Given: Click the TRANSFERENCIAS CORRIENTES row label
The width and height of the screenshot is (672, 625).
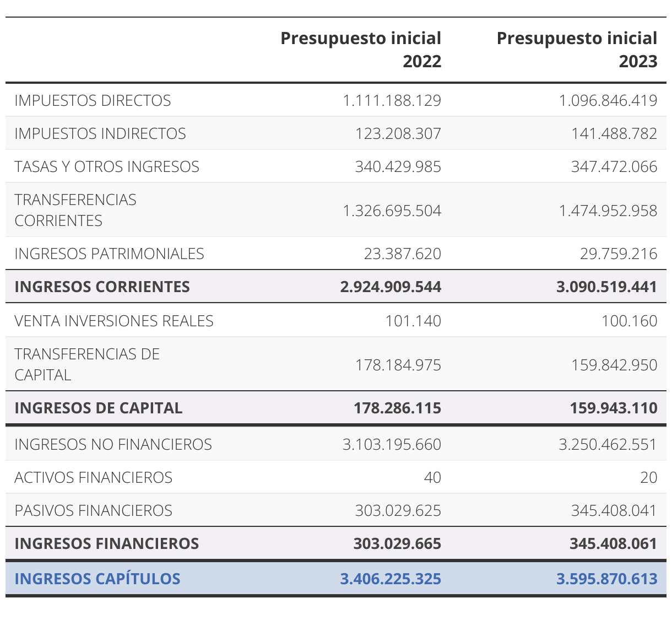Looking at the screenshot, I should pos(75,210).
